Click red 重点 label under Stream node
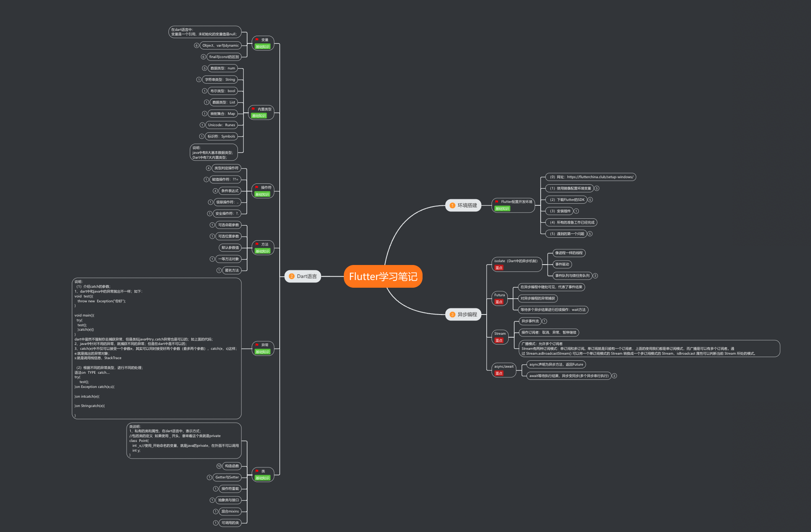811x532 pixels. 499,340
